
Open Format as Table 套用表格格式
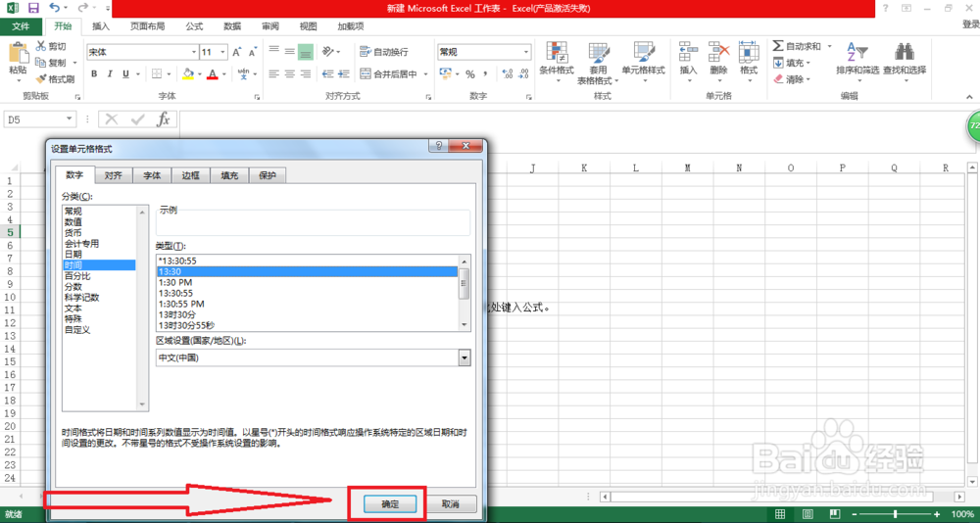click(598, 62)
